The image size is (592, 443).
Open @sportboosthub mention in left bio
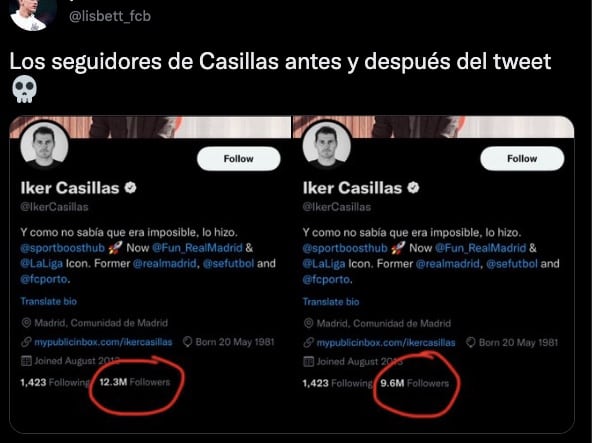click(x=62, y=248)
